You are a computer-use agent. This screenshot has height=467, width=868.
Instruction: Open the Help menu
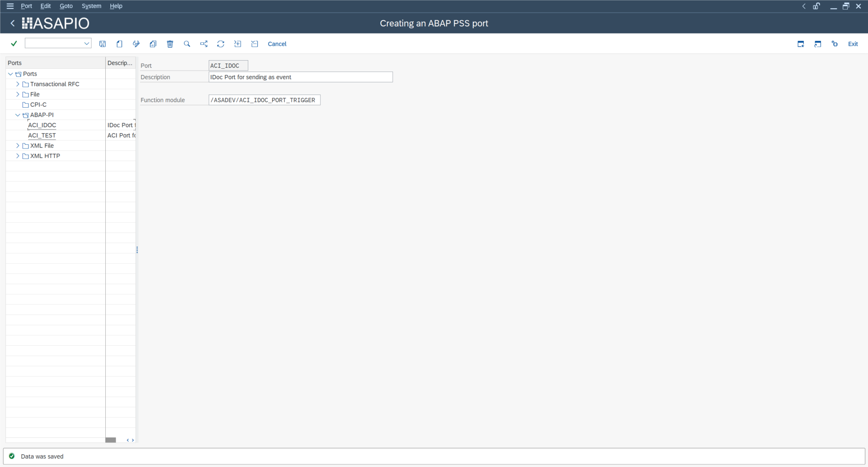click(116, 6)
